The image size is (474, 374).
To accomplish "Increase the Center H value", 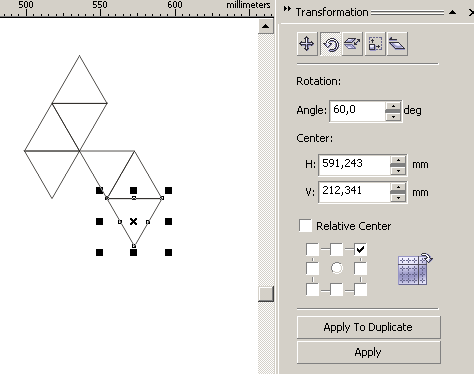I will coord(398,160).
